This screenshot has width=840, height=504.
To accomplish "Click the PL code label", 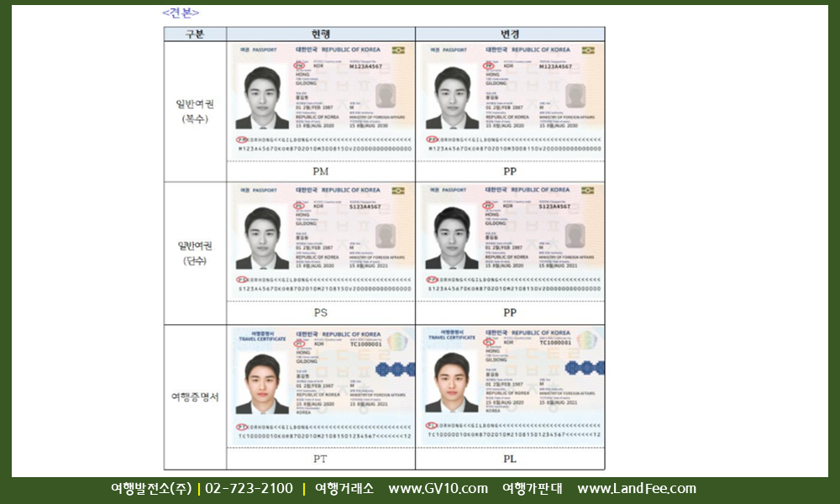I will click(510, 459).
